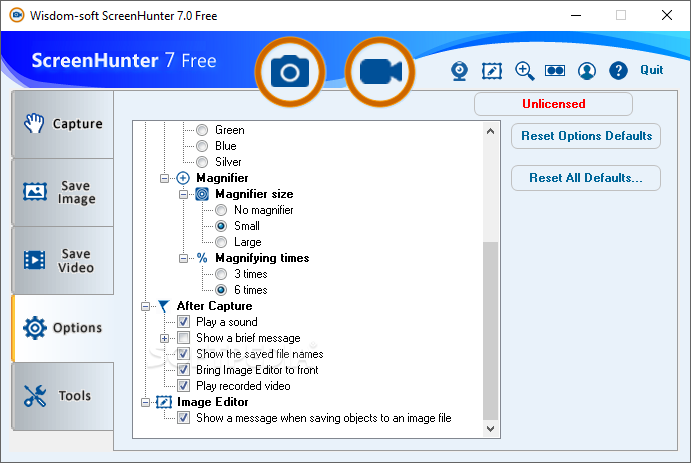
Task: Click Reset Options Defaults button
Action: (586, 136)
